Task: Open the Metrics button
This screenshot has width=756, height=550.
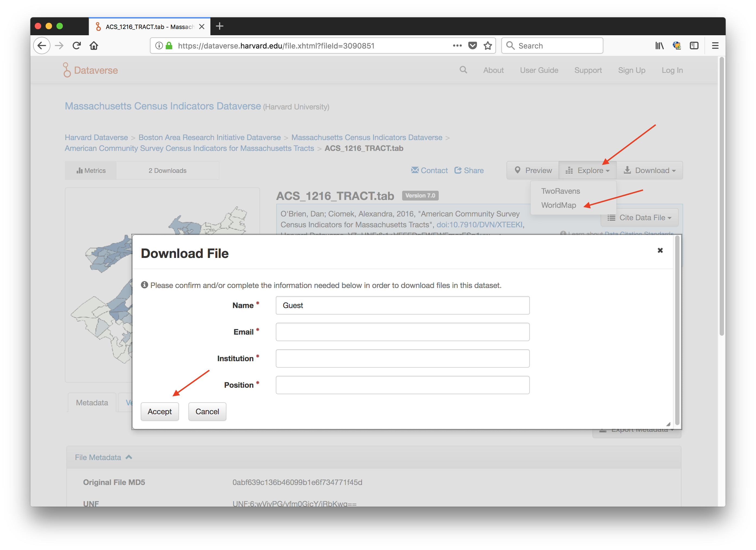Action: tap(91, 171)
